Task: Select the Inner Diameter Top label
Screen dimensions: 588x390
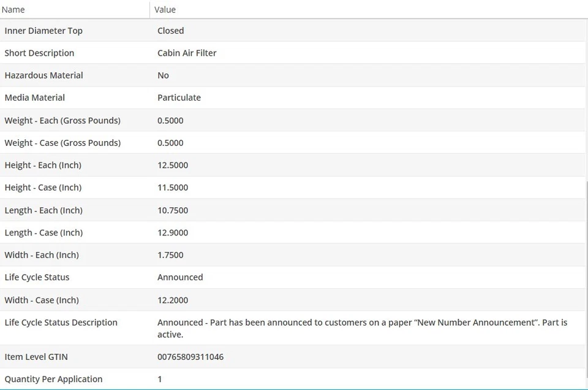Action: point(43,31)
